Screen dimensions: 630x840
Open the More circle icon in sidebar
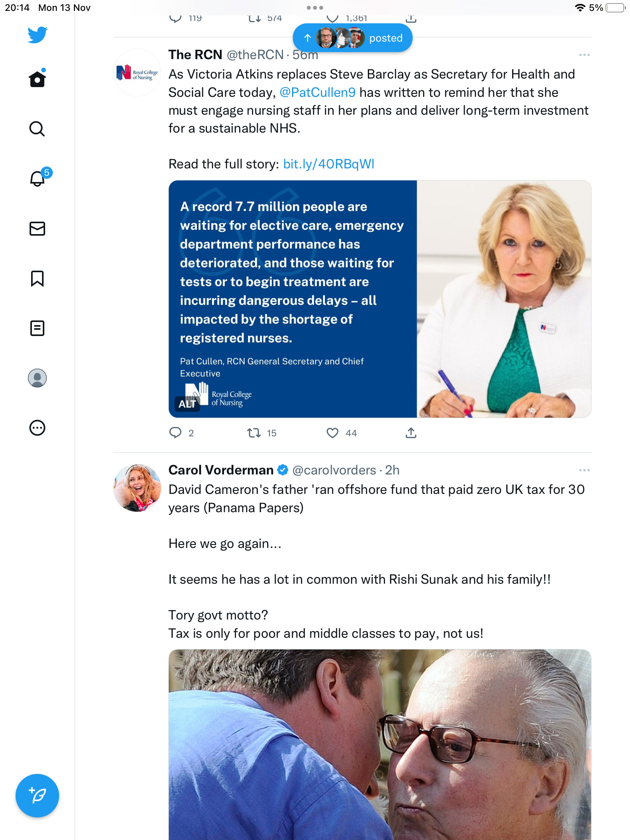click(37, 428)
